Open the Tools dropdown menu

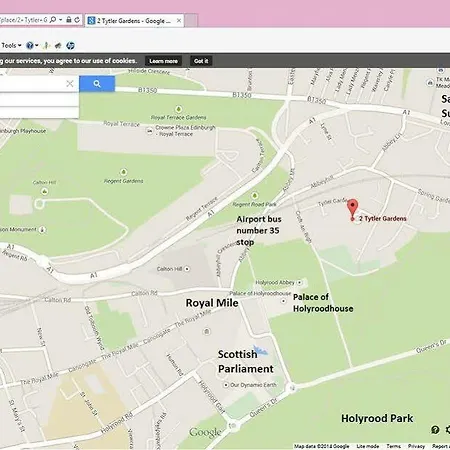click(x=11, y=45)
